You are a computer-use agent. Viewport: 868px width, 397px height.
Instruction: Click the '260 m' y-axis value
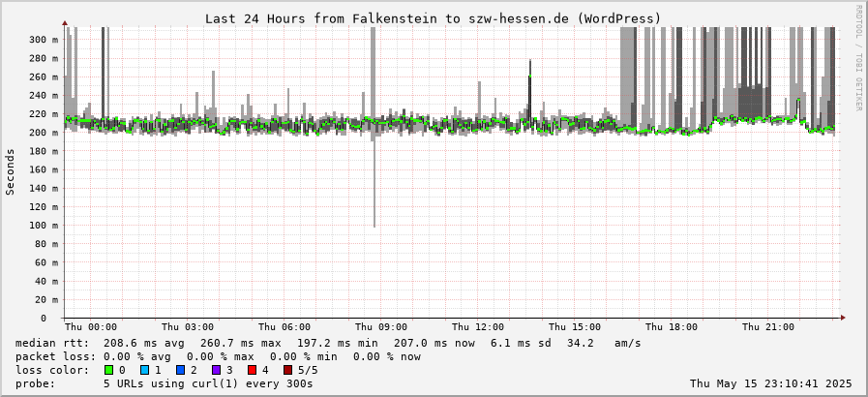point(44,76)
